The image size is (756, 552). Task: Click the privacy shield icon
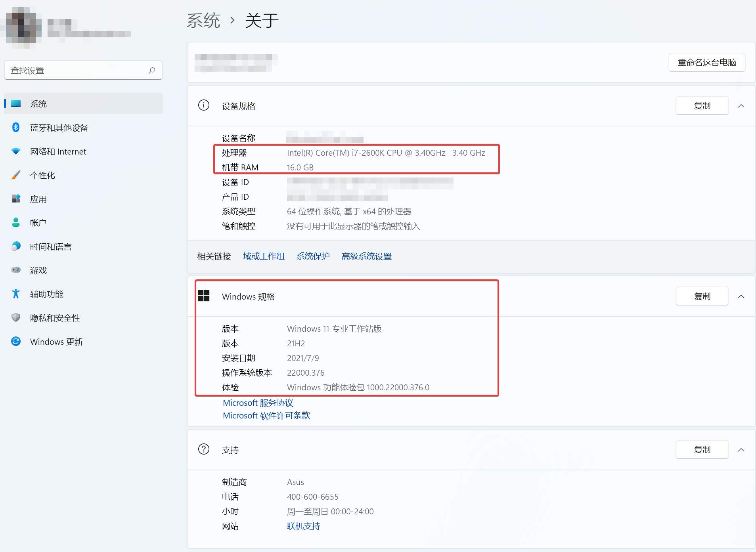(16, 317)
